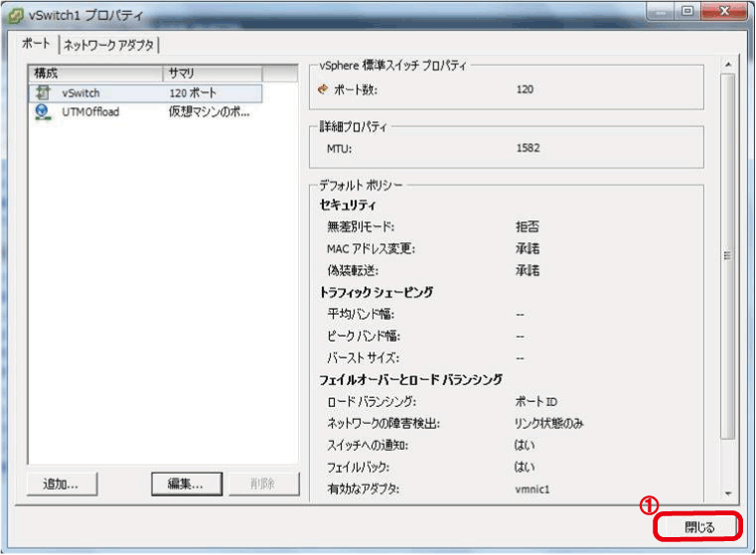Click the value リンク状態のみ
The height and width of the screenshot is (555, 756).
click(548, 423)
